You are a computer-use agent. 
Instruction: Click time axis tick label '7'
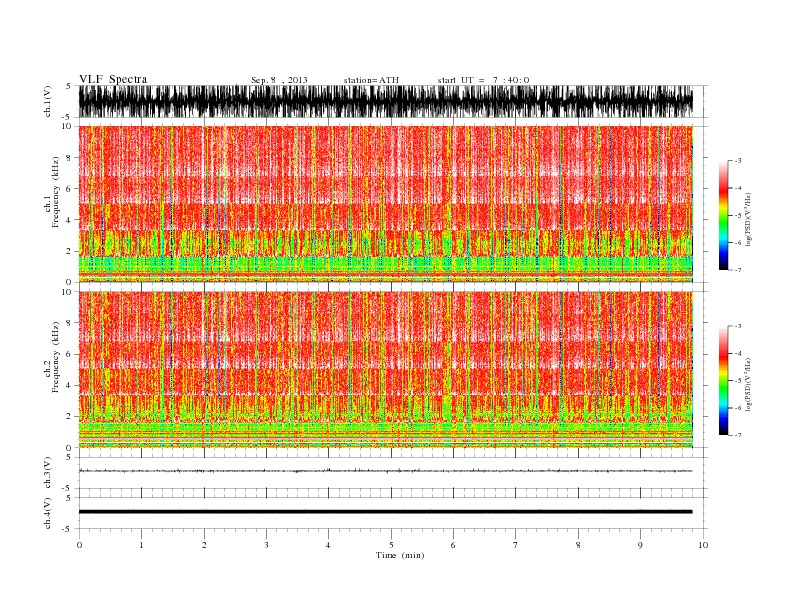(x=516, y=545)
